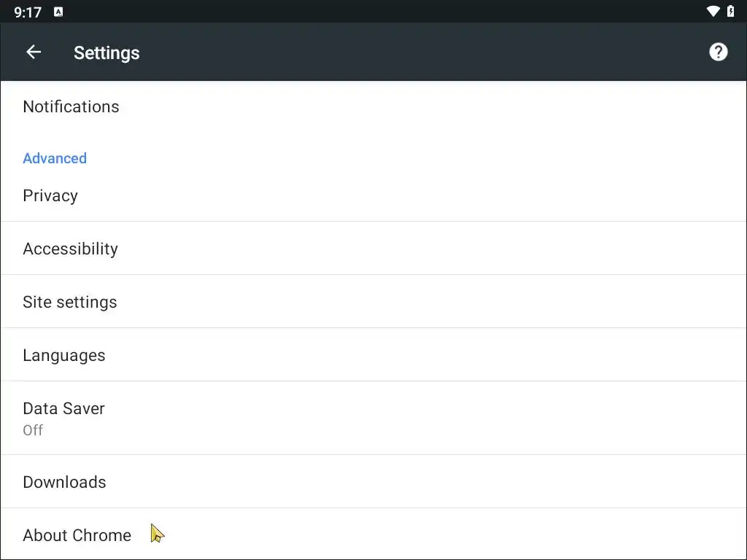Open About Chrome
747x560 pixels.
pos(77,535)
